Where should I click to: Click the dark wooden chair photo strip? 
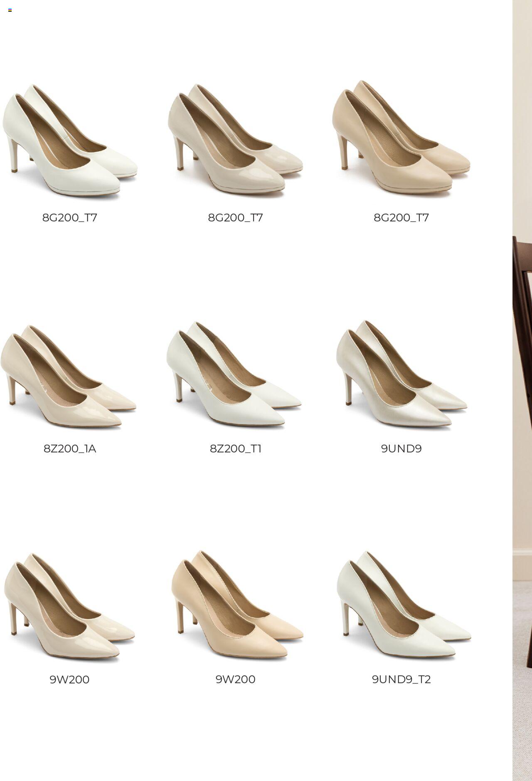(522, 390)
